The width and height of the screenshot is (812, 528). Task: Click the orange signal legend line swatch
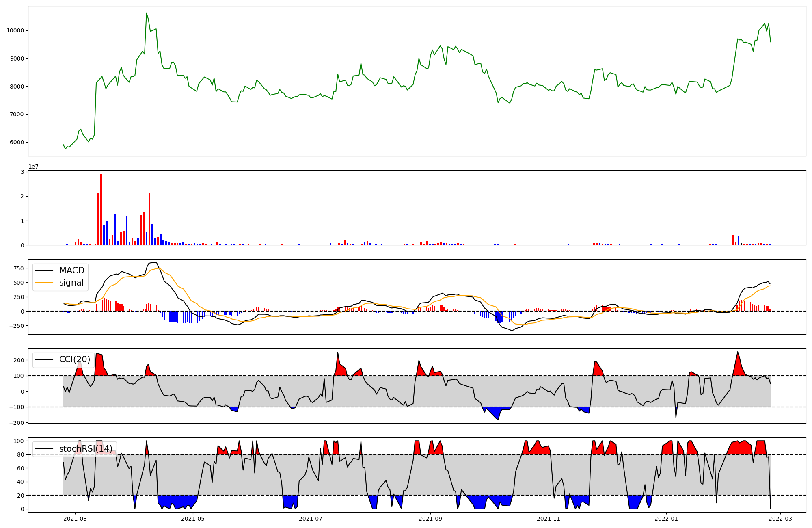pos(44,283)
